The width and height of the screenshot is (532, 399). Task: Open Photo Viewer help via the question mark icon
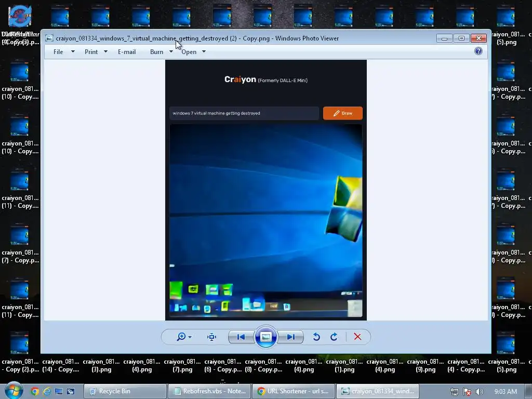tap(478, 51)
